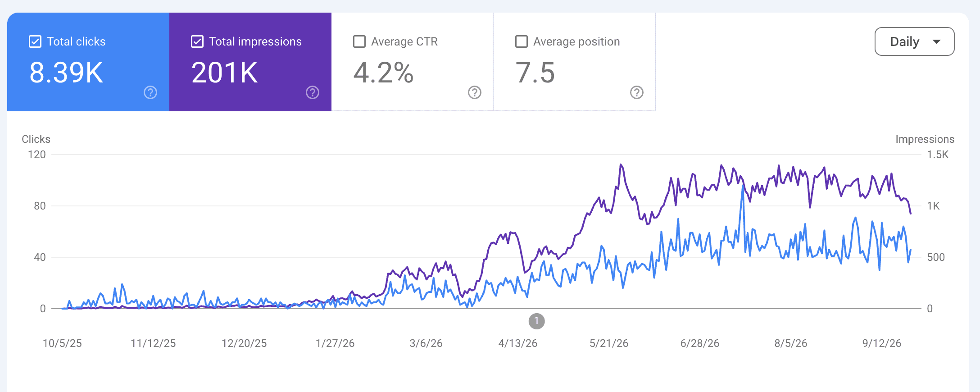The image size is (980, 392).
Task: Click the 80 clicks axis tick
Action: click(x=40, y=206)
